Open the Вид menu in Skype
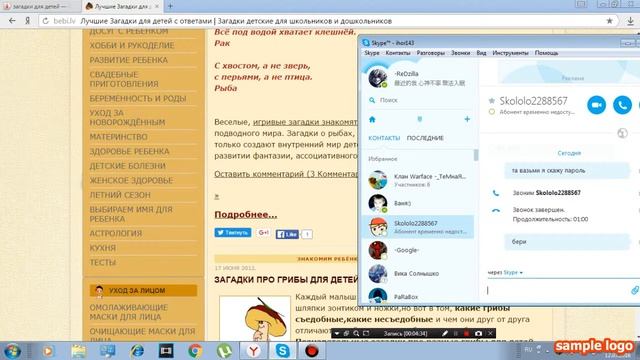The width and height of the screenshot is (640, 360). 481,53
